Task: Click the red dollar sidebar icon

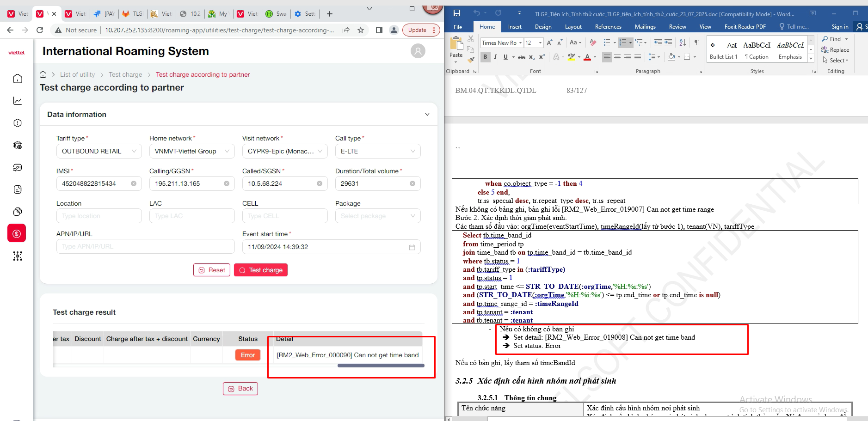Action: pyautogui.click(x=17, y=234)
